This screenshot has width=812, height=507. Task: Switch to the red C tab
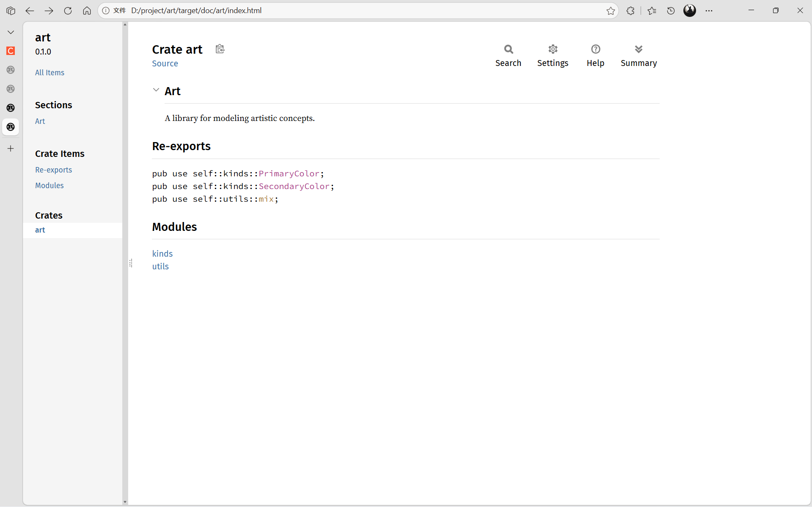[x=11, y=51]
